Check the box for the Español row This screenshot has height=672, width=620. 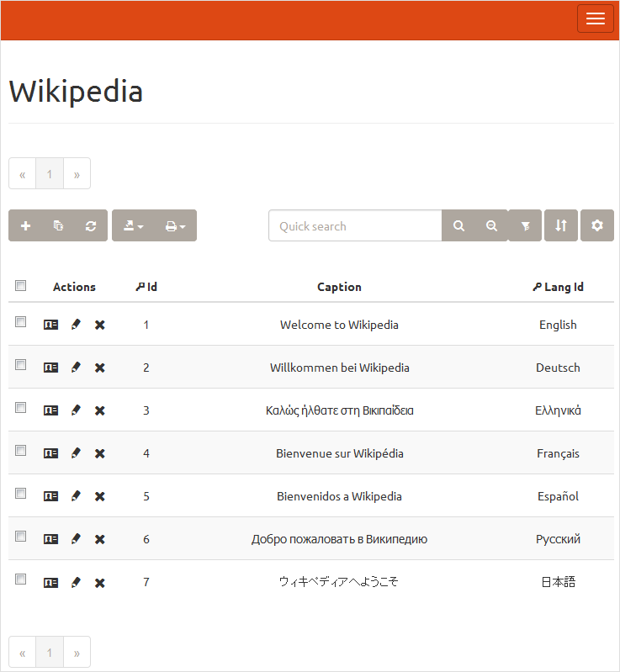pyautogui.click(x=20, y=494)
